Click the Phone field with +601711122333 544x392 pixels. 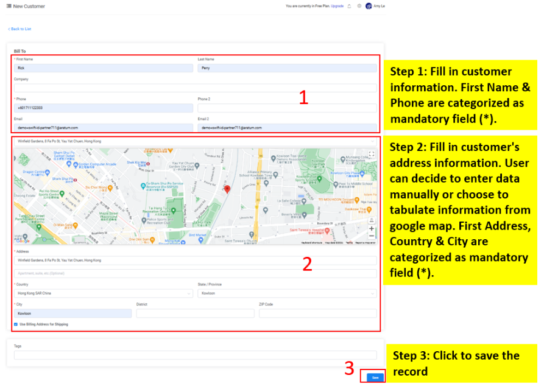[104, 108]
